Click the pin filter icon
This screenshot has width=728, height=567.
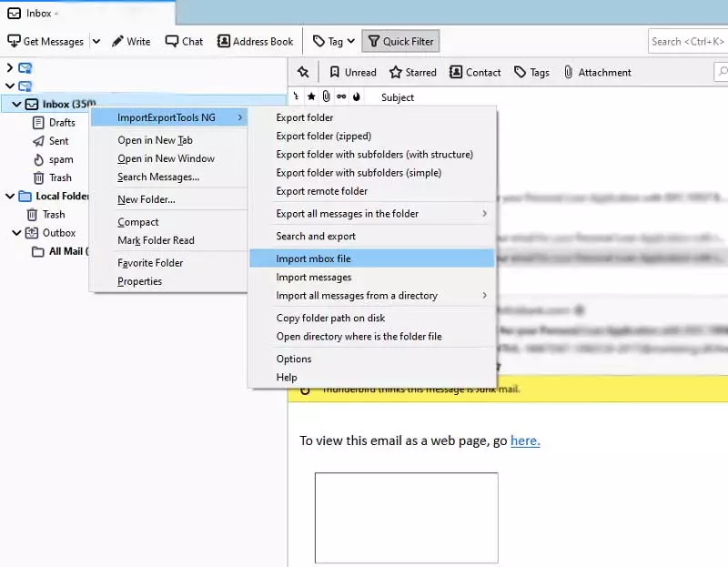coord(303,72)
